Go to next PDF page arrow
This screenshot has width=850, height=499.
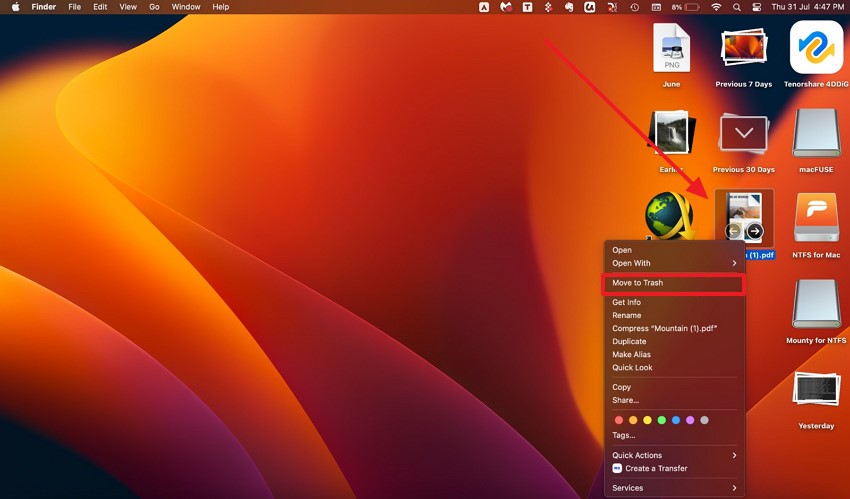tap(755, 231)
